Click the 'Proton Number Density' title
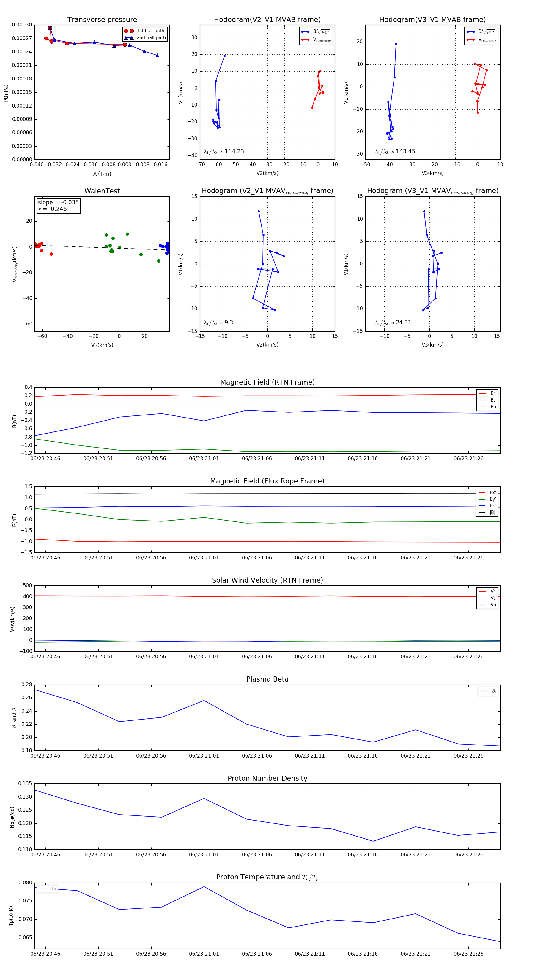535x980 pixels. 267,778
